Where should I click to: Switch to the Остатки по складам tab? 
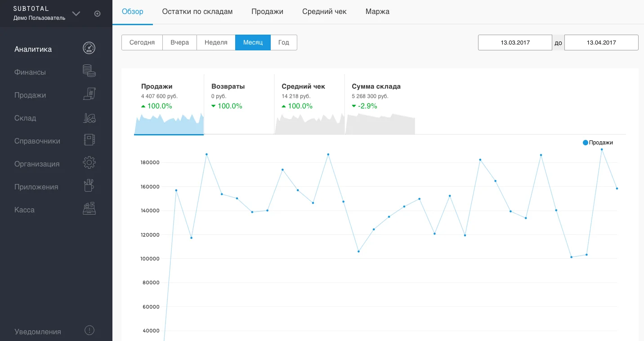point(197,12)
